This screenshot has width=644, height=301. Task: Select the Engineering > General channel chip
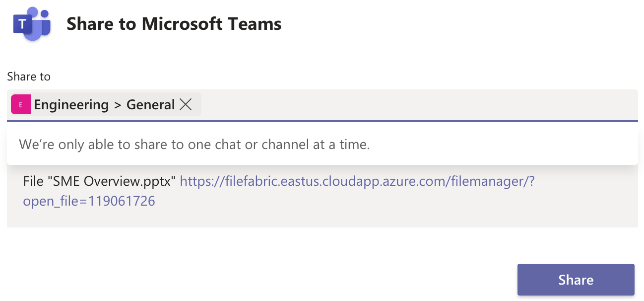pyautogui.click(x=99, y=104)
